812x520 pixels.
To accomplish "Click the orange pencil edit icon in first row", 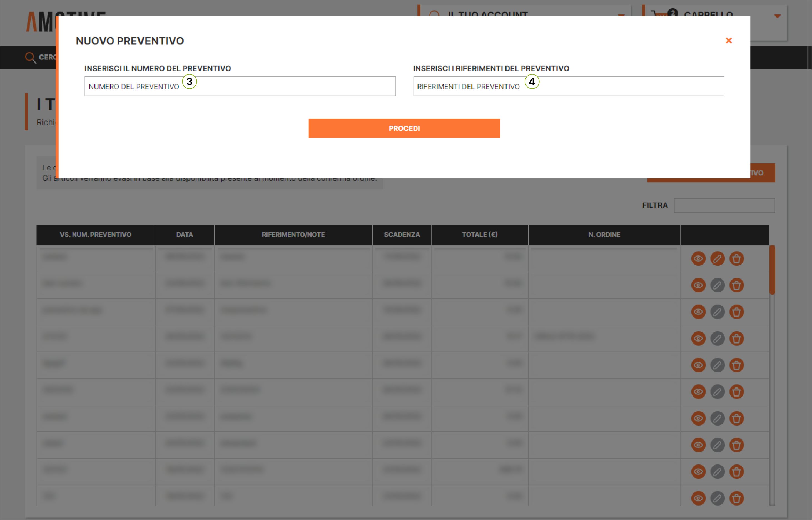I will pos(717,259).
